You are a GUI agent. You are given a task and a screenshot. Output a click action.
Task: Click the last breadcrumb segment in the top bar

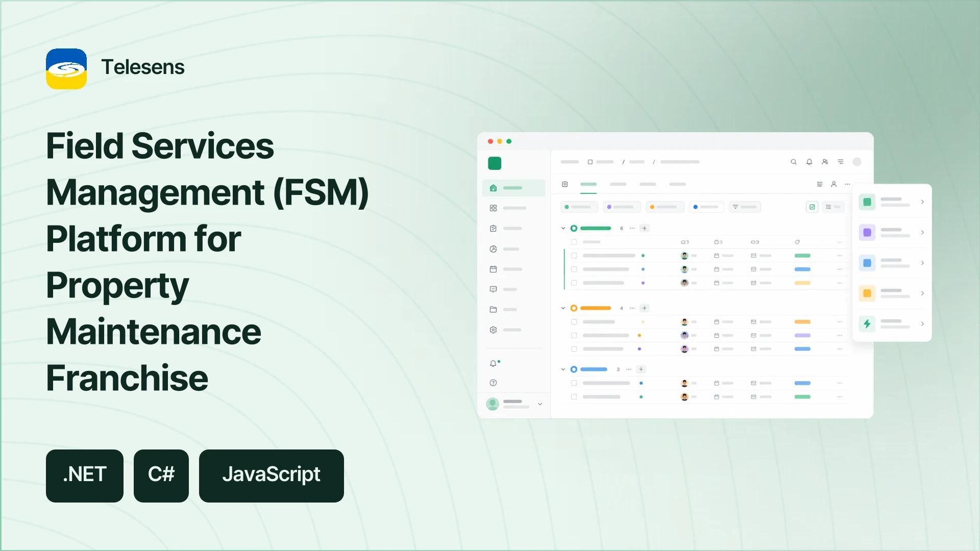pos(680,162)
